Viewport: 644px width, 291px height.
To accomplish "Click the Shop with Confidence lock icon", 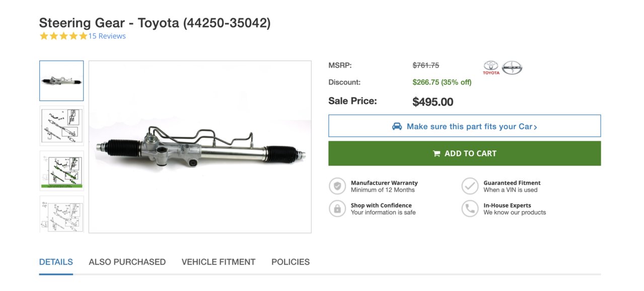I will click(337, 209).
